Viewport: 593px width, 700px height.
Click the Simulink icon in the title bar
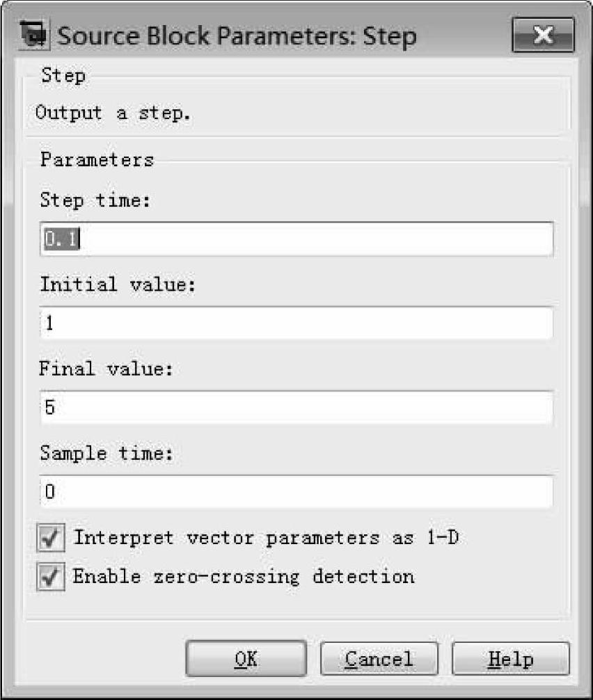click(35, 35)
